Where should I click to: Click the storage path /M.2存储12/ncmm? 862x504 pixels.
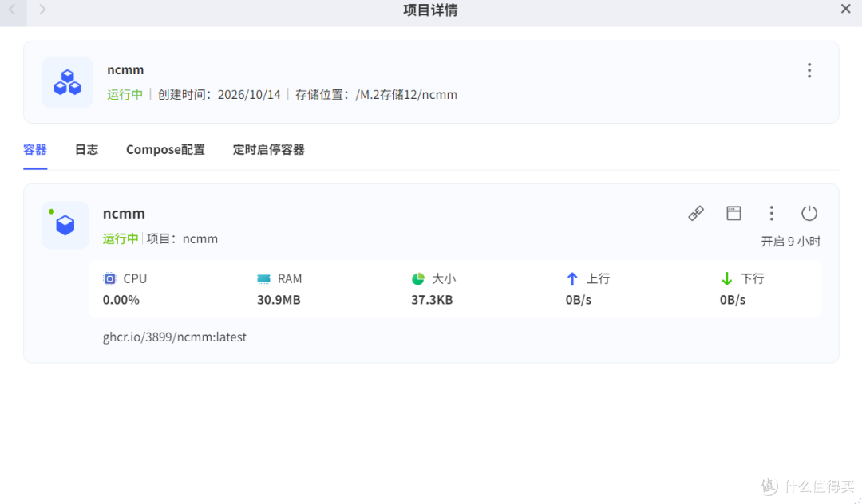[406, 94]
